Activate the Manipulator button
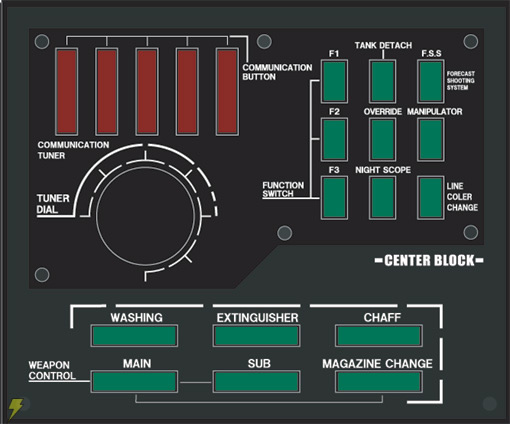 [431, 139]
